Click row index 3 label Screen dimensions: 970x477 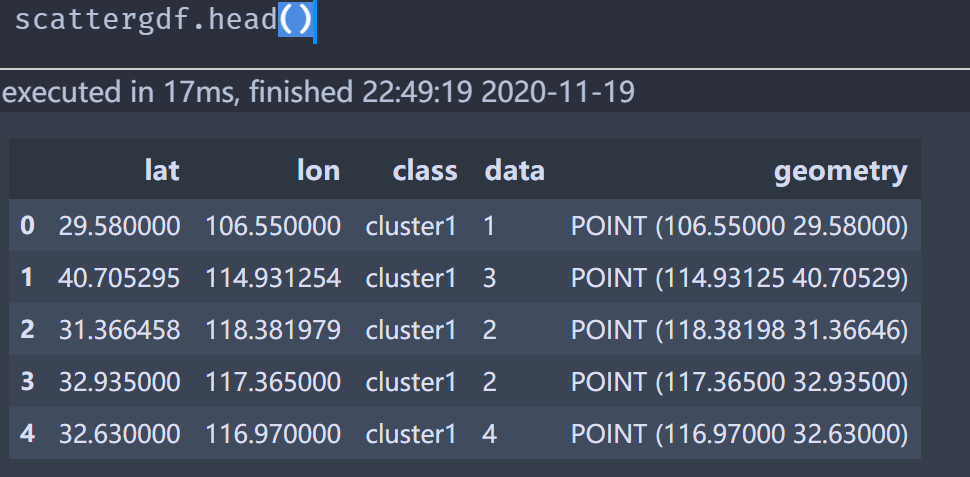[27, 382]
